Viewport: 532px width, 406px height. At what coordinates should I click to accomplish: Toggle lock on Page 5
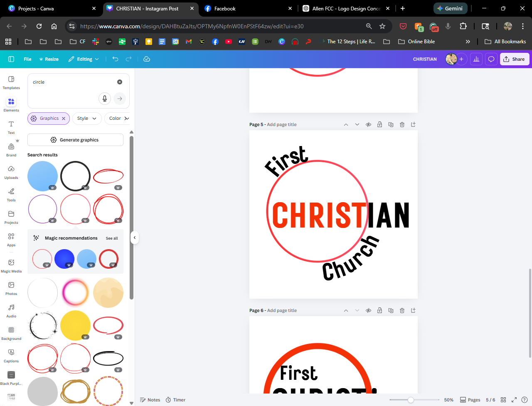point(379,124)
